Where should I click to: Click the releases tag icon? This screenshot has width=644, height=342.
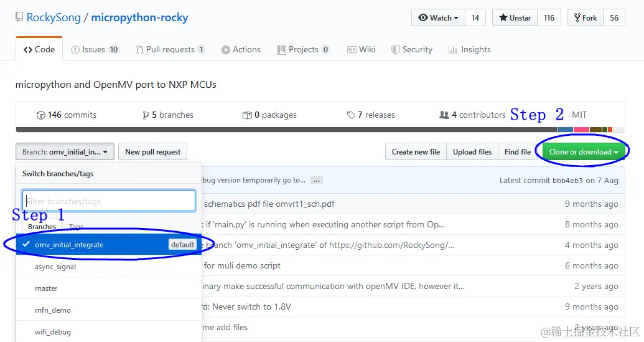351,115
